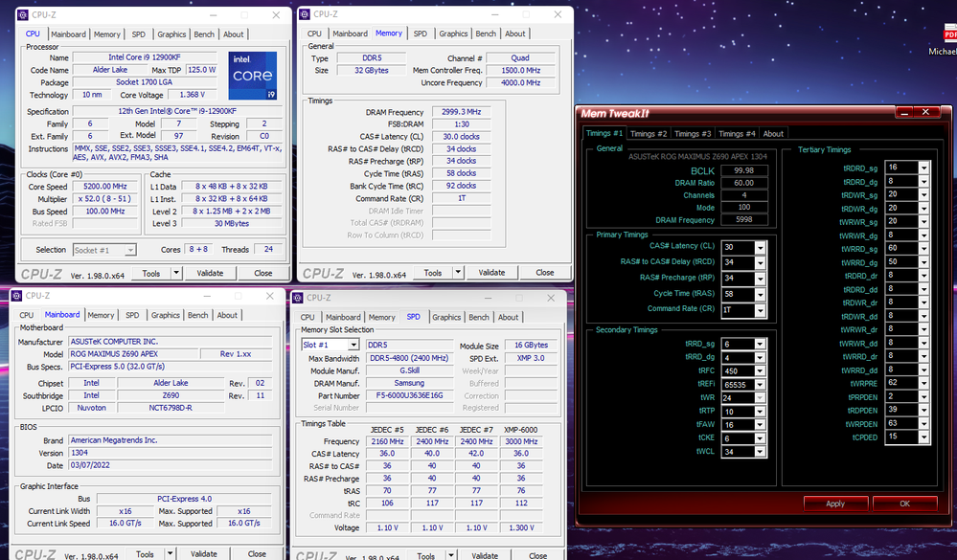Switch to Timings #2 tab in Mem TweakIt

[x=649, y=134]
